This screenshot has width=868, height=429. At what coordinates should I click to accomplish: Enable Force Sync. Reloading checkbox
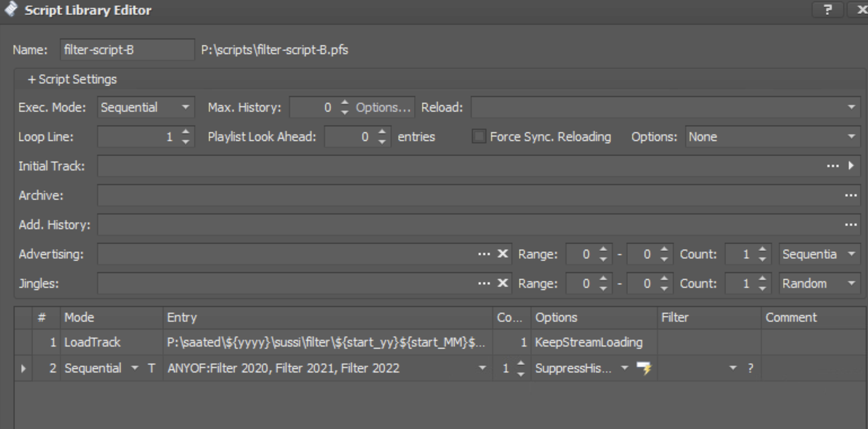(479, 137)
